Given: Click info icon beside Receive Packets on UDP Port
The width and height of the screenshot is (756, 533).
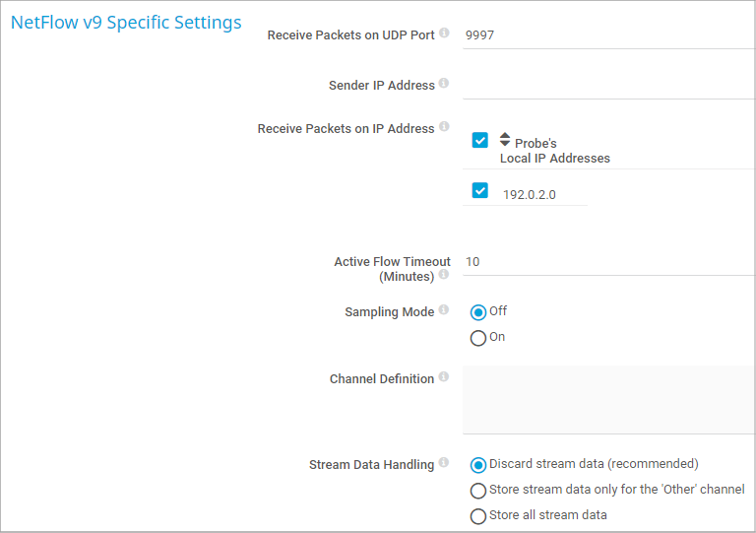Looking at the screenshot, I should point(444,33).
